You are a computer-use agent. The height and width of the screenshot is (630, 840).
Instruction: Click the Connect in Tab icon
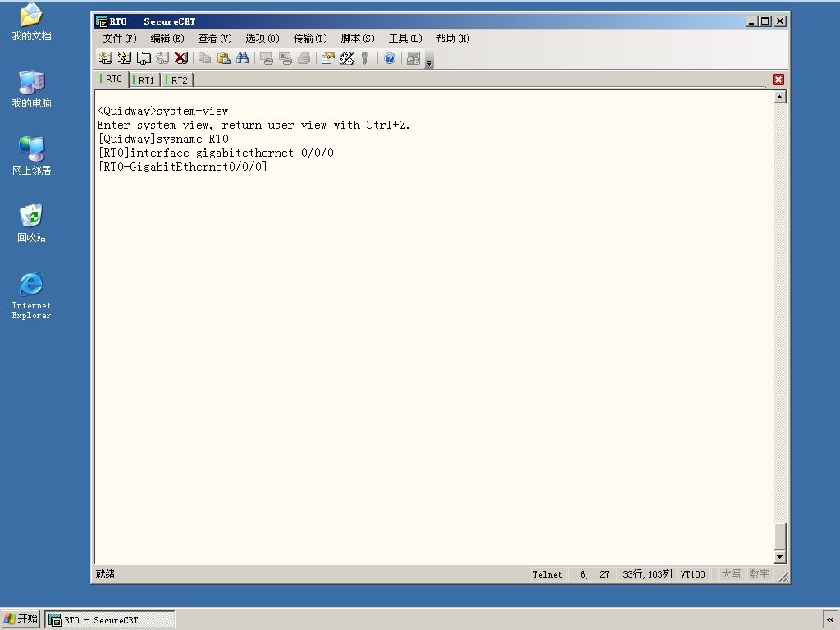pyautogui.click(x=143, y=58)
